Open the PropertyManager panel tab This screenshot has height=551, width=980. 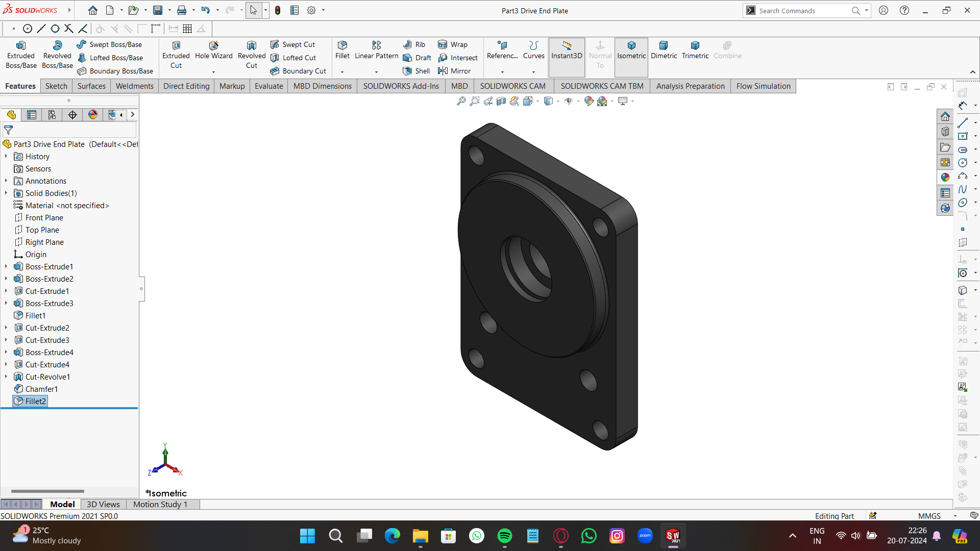pos(32,115)
